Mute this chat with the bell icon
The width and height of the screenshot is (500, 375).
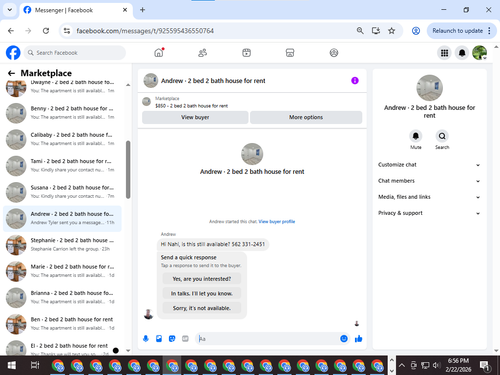click(416, 136)
